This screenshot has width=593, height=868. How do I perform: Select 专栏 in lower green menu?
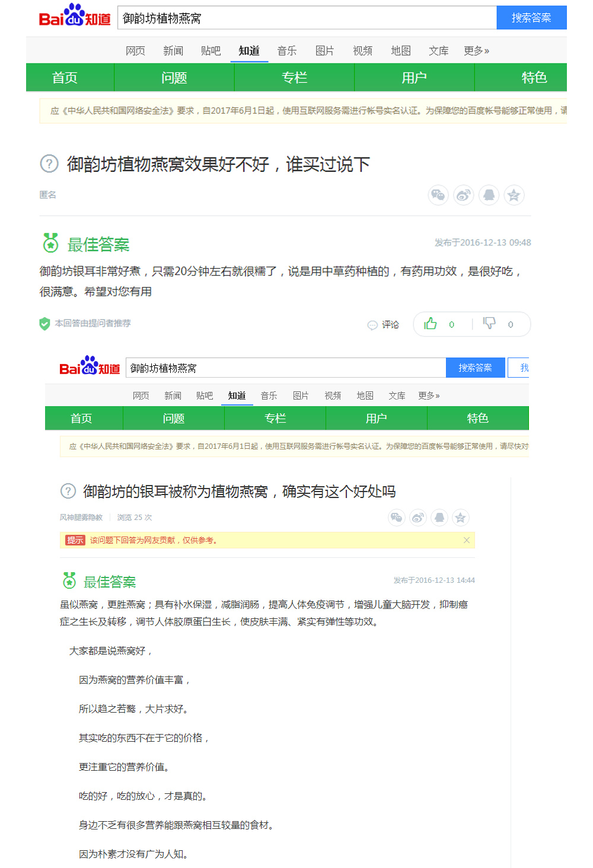point(275,418)
